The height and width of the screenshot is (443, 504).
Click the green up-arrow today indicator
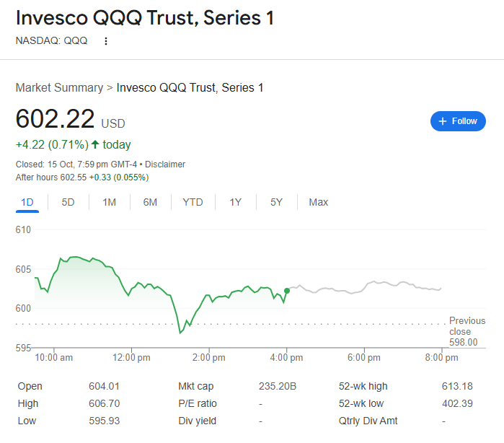pyautogui.click(x=94, y=144)
